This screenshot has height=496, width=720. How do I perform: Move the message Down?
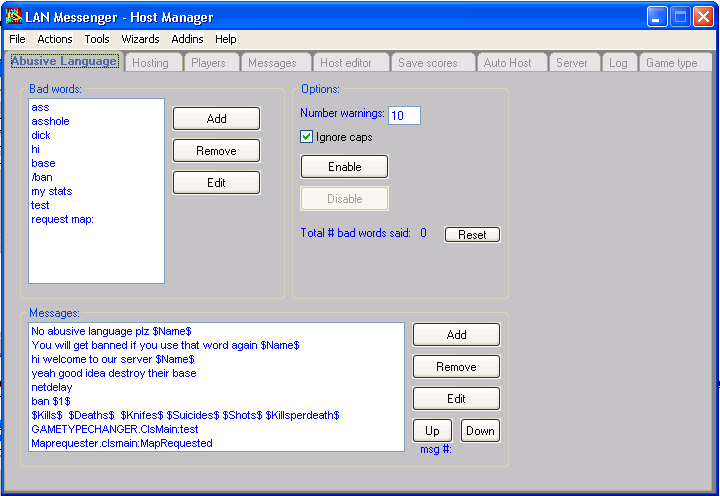(x=480, y=431)
